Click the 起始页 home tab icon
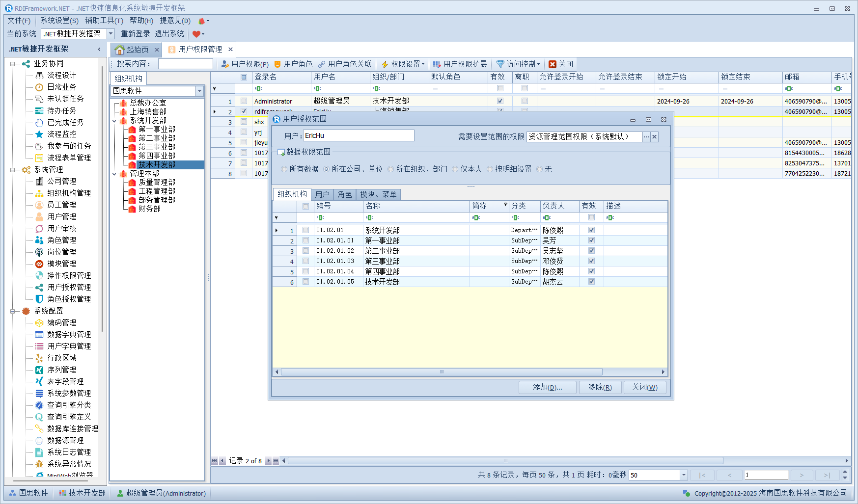Screen dimensions: 858x504 (x=120, y=50)
